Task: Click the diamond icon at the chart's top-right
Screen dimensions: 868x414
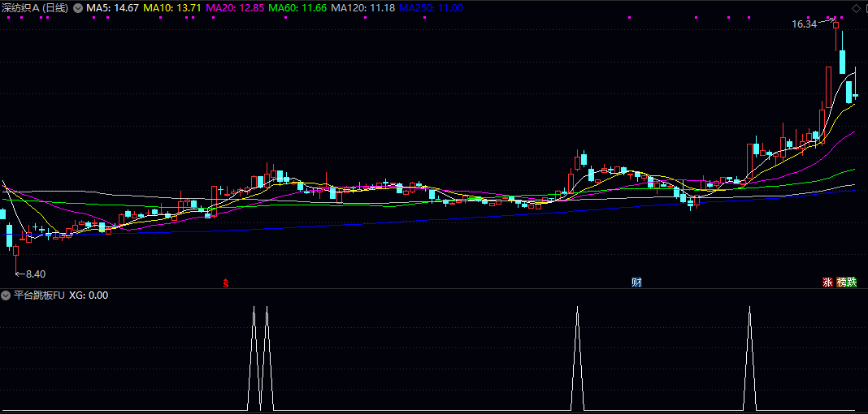Action: [855, 8]
